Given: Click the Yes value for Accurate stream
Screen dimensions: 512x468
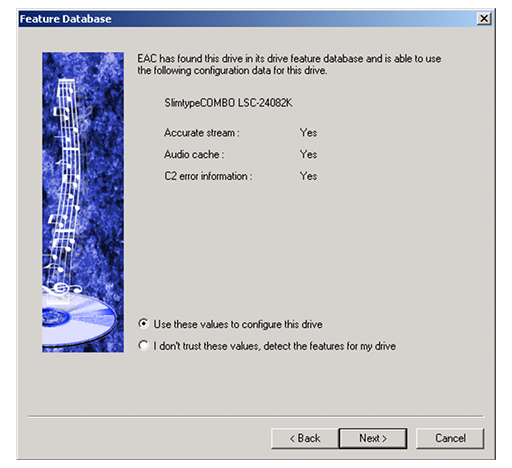Looking at the screenshot, I should pyautogui.click(x=308, y=133).
